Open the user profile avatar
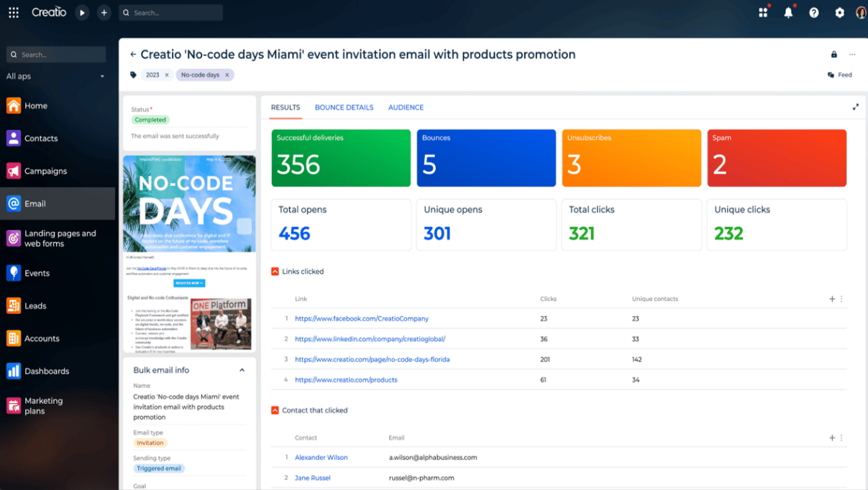868x490 pixels. pos(862,13)
